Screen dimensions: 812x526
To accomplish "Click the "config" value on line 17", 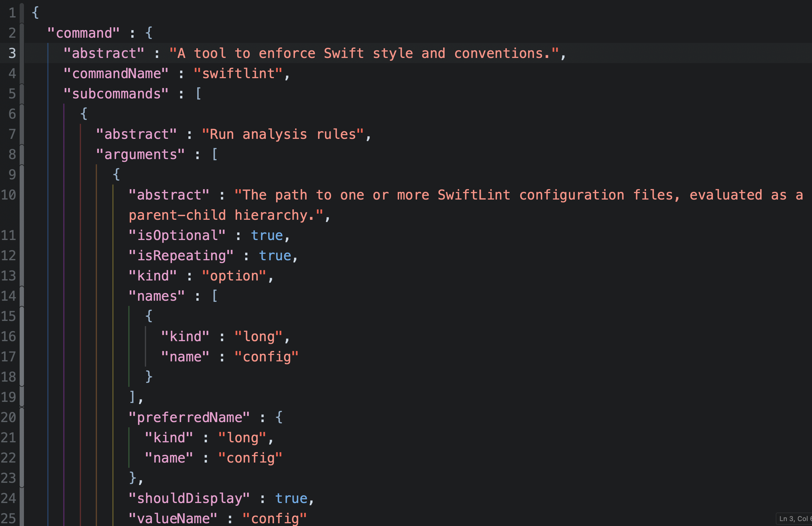I will tap(266, 356).
